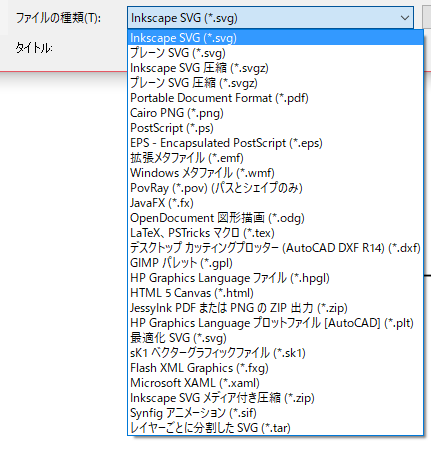Screen dimensions: 431x449
Task: Select sK1 ベクターグラフィックファイル (*.sk1)
Action: pyautogui.click(x=275, y=353)
